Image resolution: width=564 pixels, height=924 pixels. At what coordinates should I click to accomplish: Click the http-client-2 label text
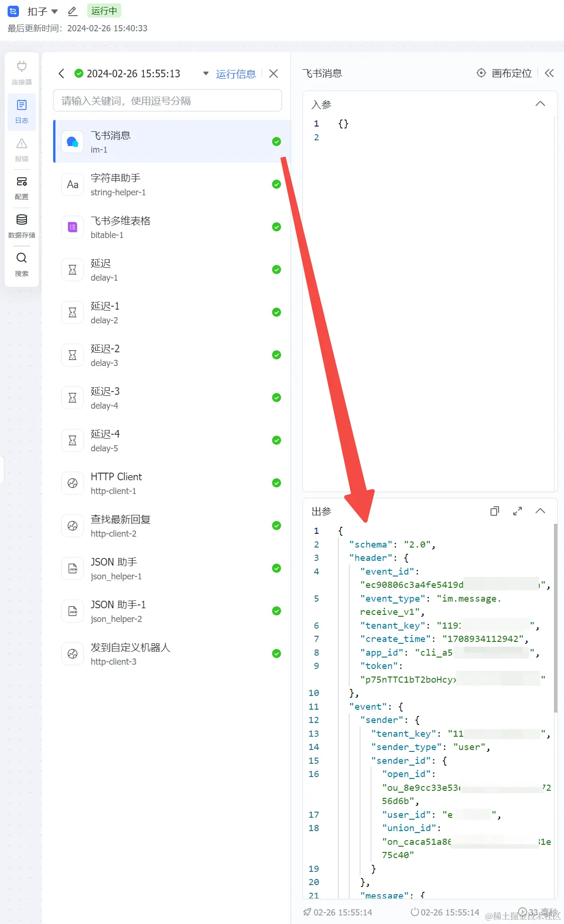(x=113, y=534)
